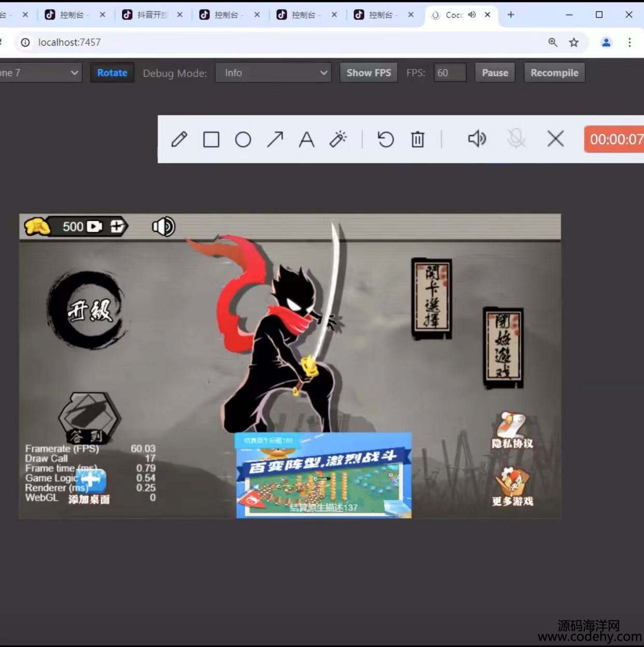Pause the game preview

pos(495,73)
